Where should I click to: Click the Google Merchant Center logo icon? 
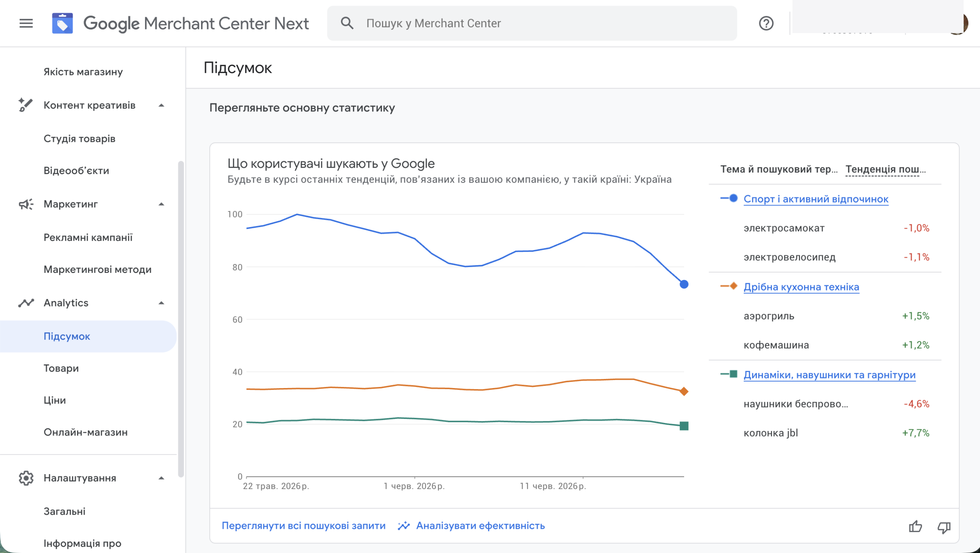(x=62, y=23)
